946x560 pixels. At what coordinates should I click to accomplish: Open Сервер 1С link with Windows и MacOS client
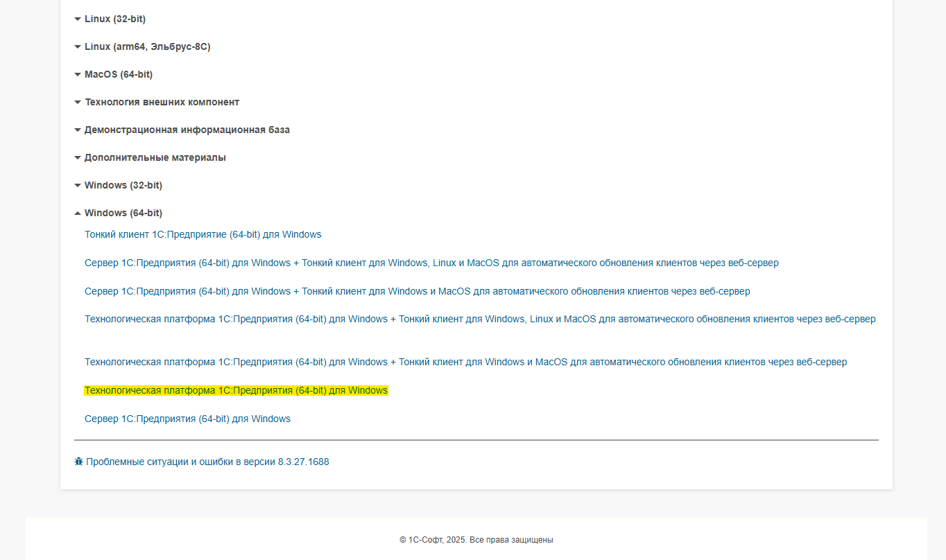click(417, 291)
